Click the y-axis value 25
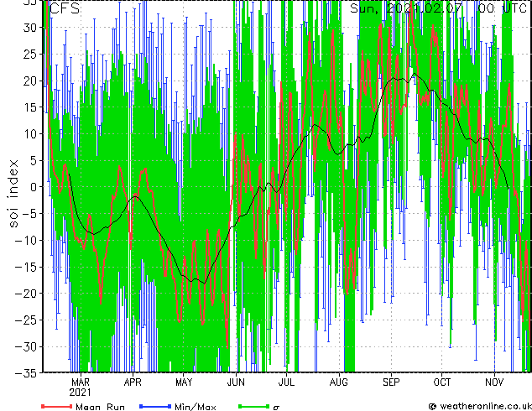This screenshot has height=411, width=532. click(31, 54)
